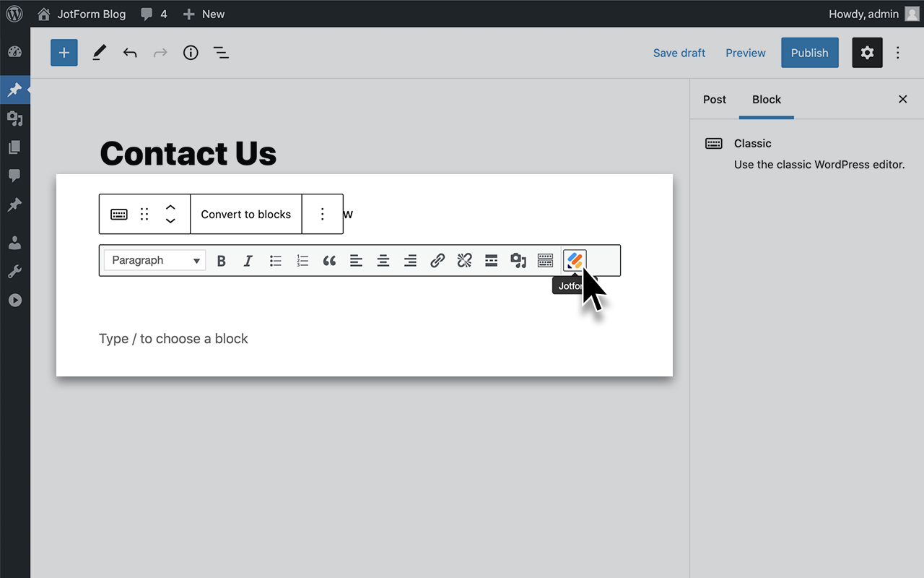Undo the last change

[x=130, y=53]
